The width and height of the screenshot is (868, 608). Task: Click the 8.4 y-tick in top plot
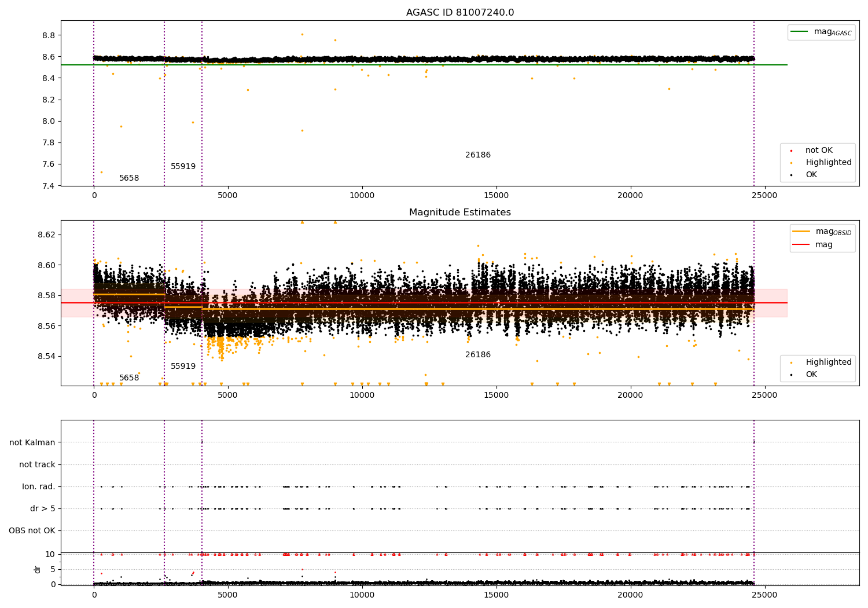[49, 78]
